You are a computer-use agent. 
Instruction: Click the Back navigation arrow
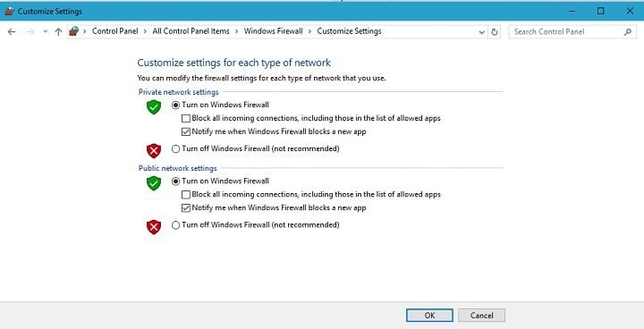12,31
